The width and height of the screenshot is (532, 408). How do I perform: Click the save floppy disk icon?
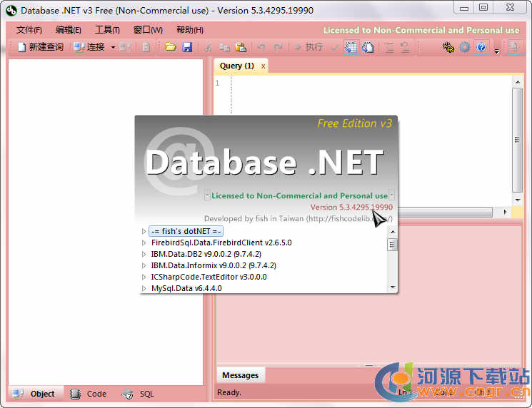[187, 47]
